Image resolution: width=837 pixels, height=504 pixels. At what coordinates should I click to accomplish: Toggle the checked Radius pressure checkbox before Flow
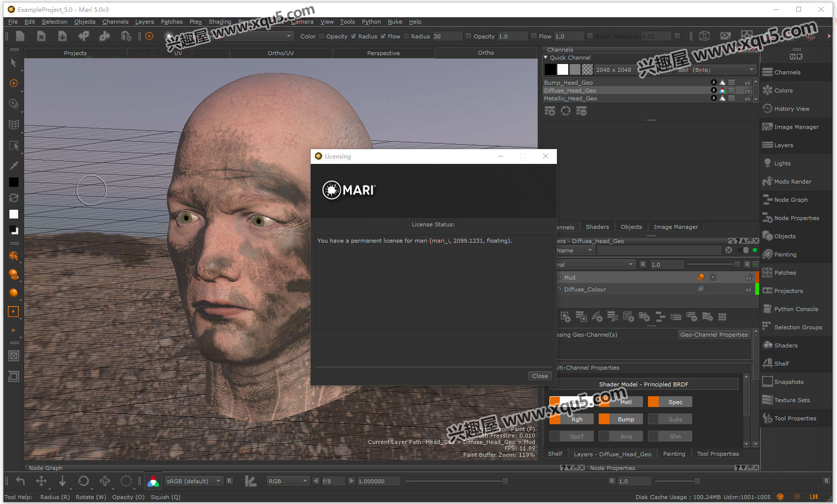click(x=383, y=36)
